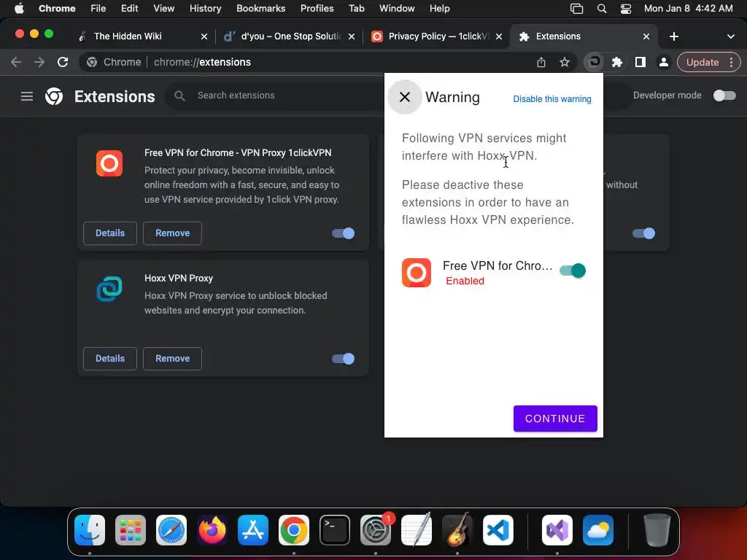
Task: Click the 1clickVPN extension card icon
Action: point(109,163)
